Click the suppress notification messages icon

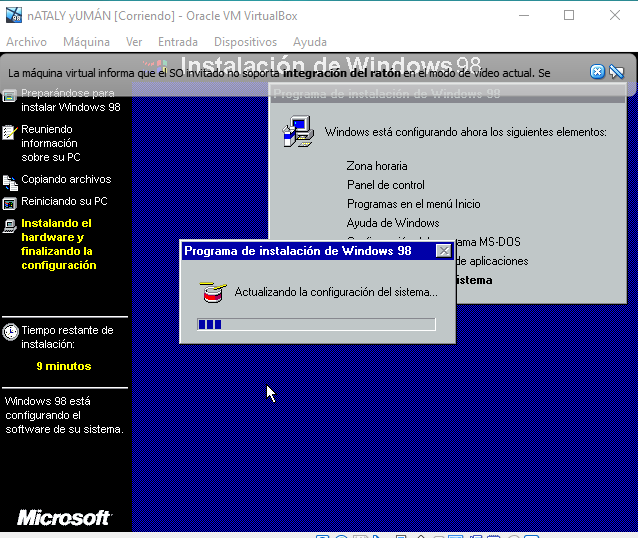coord(617,72)
